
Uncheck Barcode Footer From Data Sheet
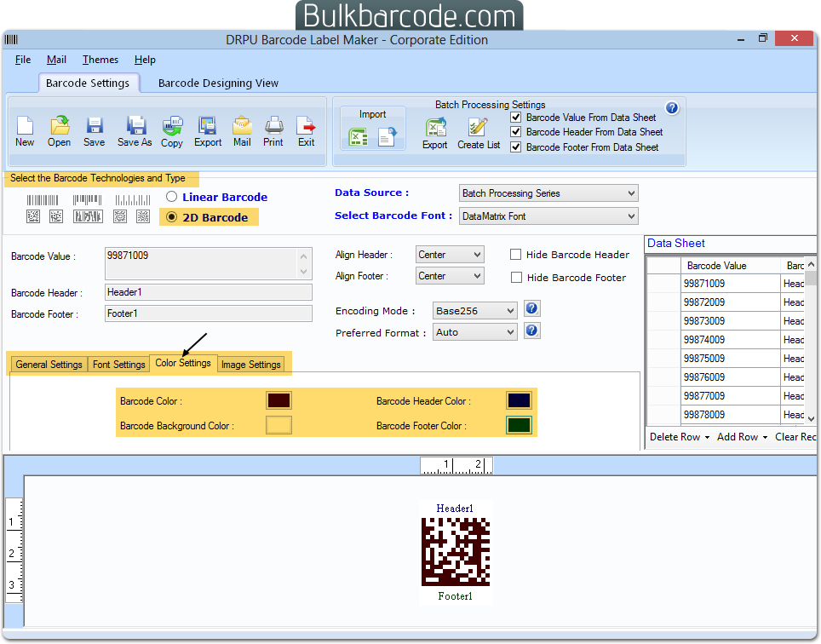coord(515,147)
